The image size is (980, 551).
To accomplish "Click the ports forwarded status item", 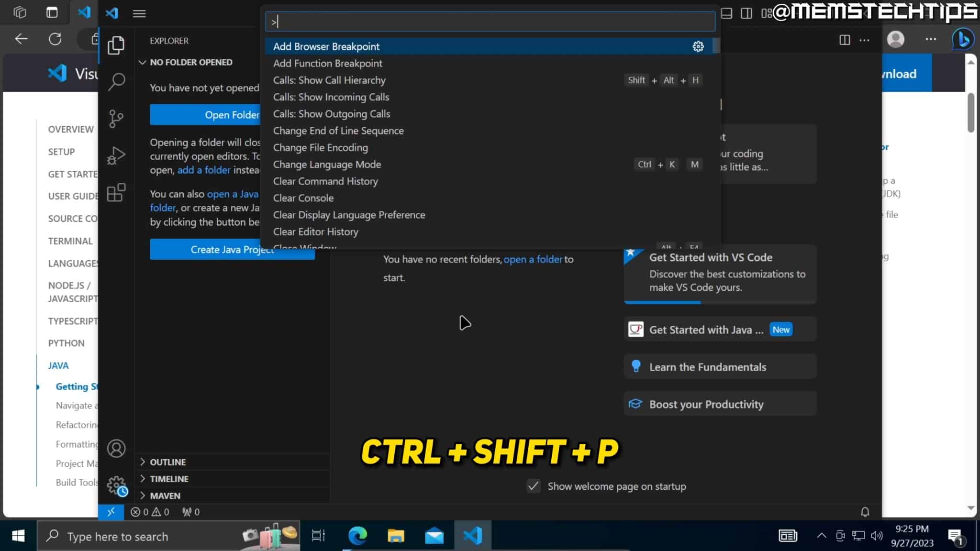I will coord(190,512).
